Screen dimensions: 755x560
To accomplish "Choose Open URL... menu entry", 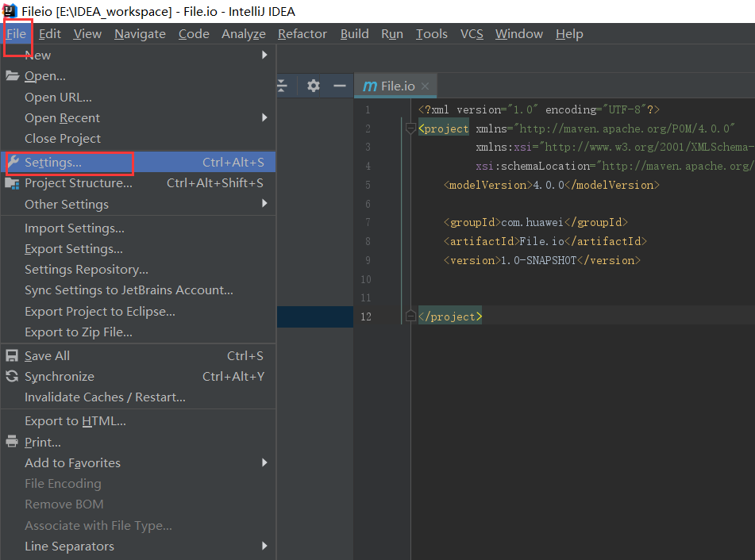I will tap(138, 98).
